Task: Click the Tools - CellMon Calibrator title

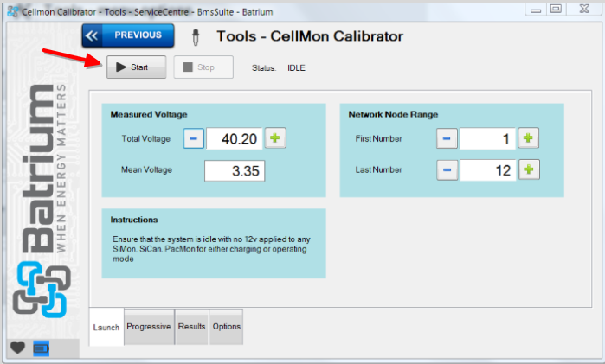Action: (310, 36)
